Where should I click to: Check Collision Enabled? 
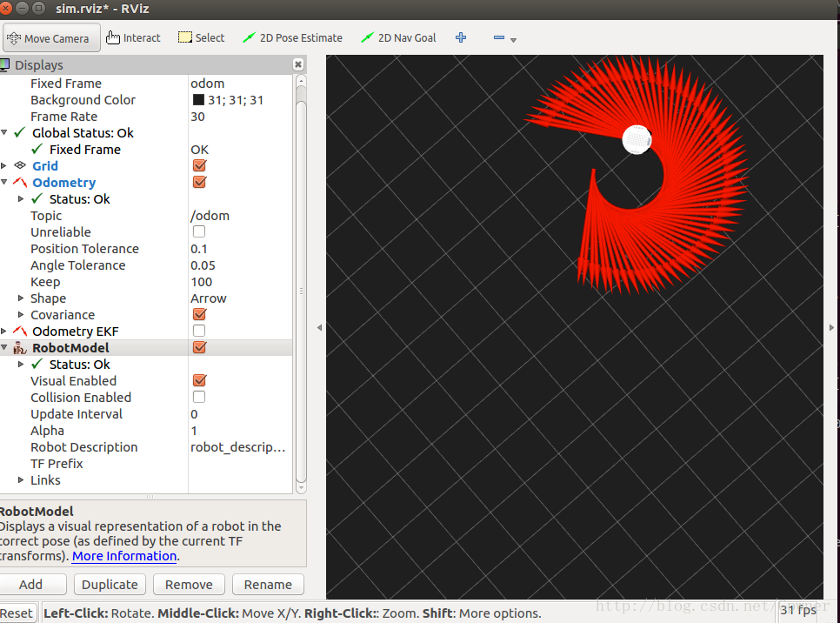point(199,397)
